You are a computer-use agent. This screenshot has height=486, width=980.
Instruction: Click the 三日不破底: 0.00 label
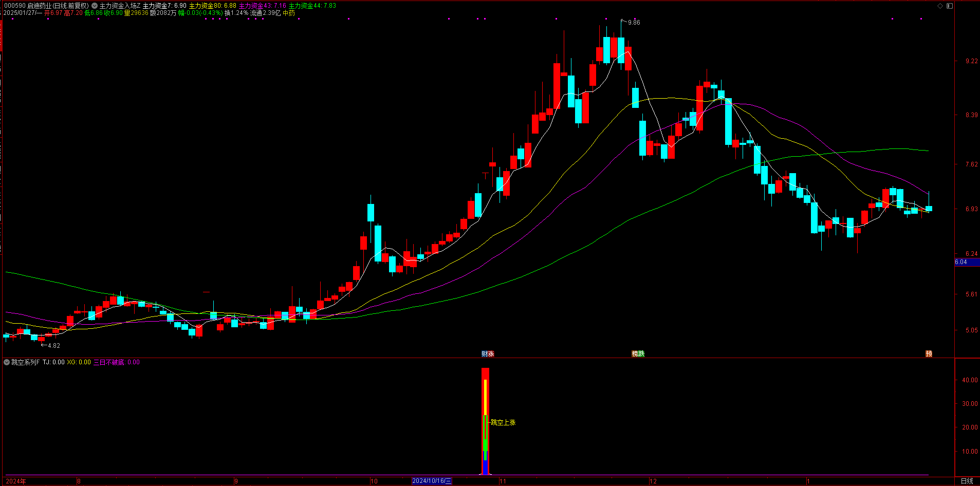point(116,362)
